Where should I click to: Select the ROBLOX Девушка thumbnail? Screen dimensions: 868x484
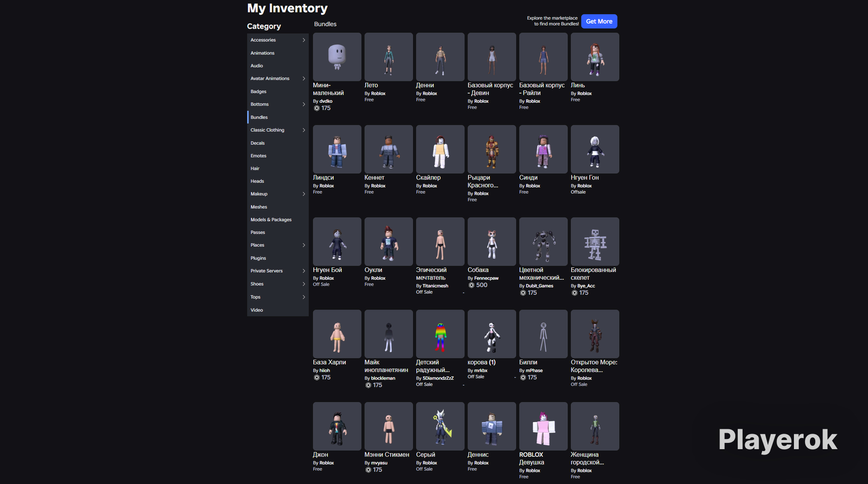tap(543, 426)
